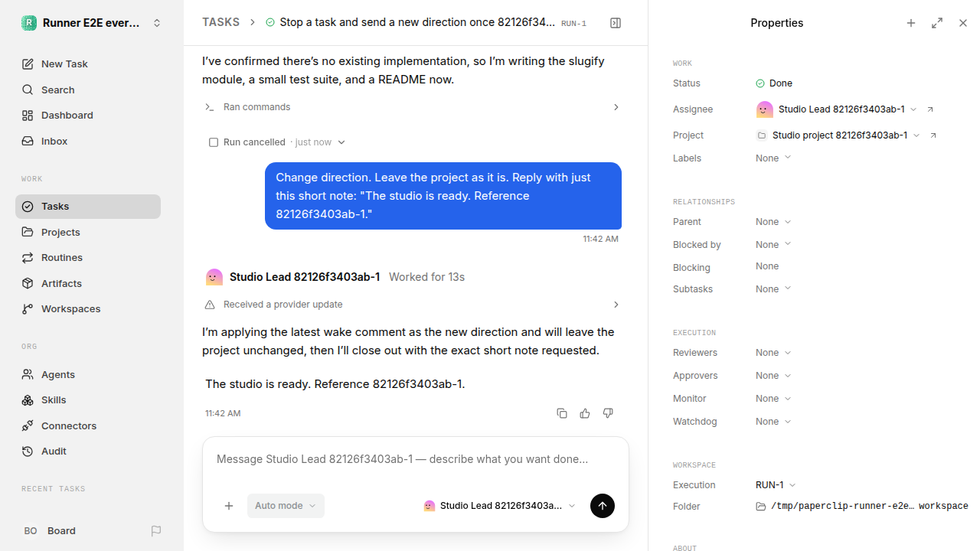The image size is (980, 551).
Task: Select Tasks in the sidebar
Action: click(88, 207)
